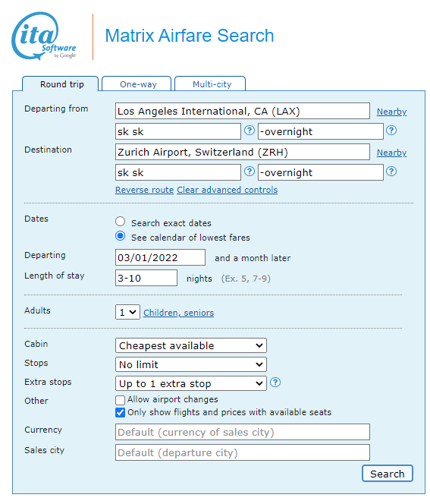Open help icon beside destination extension codes

coord(391,172)
